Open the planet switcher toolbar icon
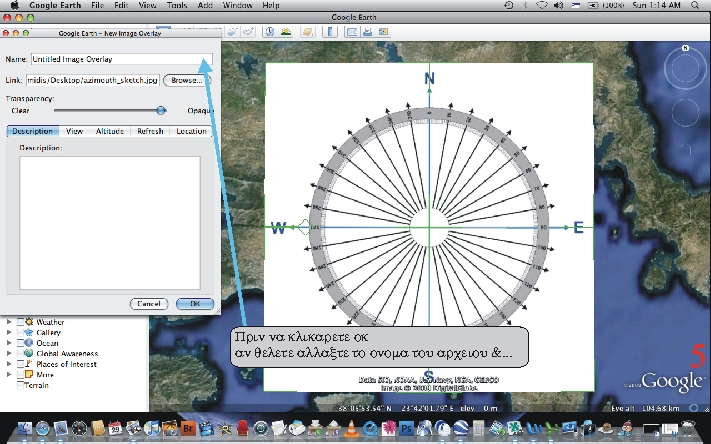Image resolution: width=711 pixels, height=444 pixels. point(308,32)
